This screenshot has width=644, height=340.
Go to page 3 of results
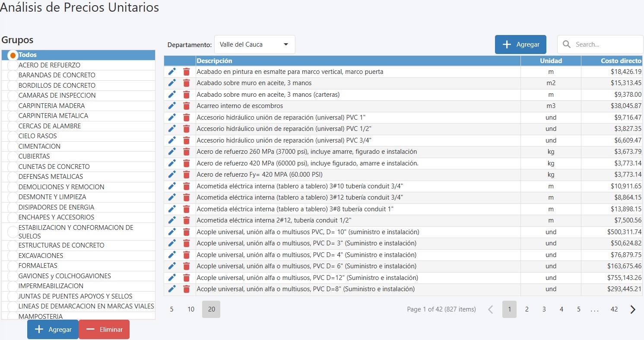coord(544,309)
